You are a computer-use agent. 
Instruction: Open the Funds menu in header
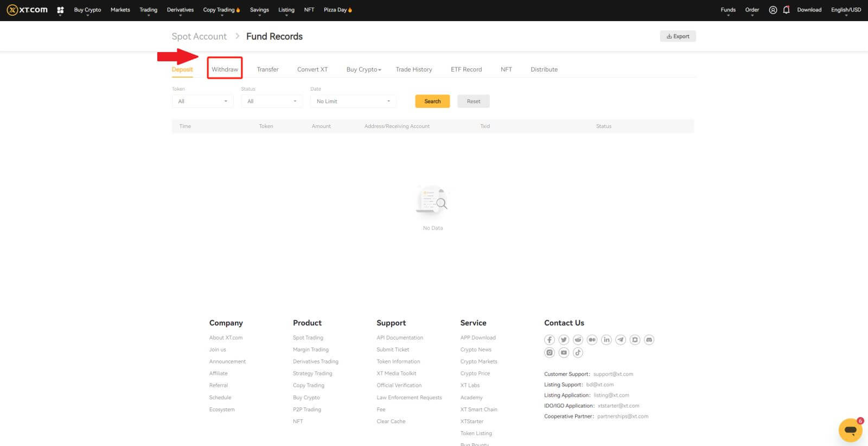click(728, 10)
